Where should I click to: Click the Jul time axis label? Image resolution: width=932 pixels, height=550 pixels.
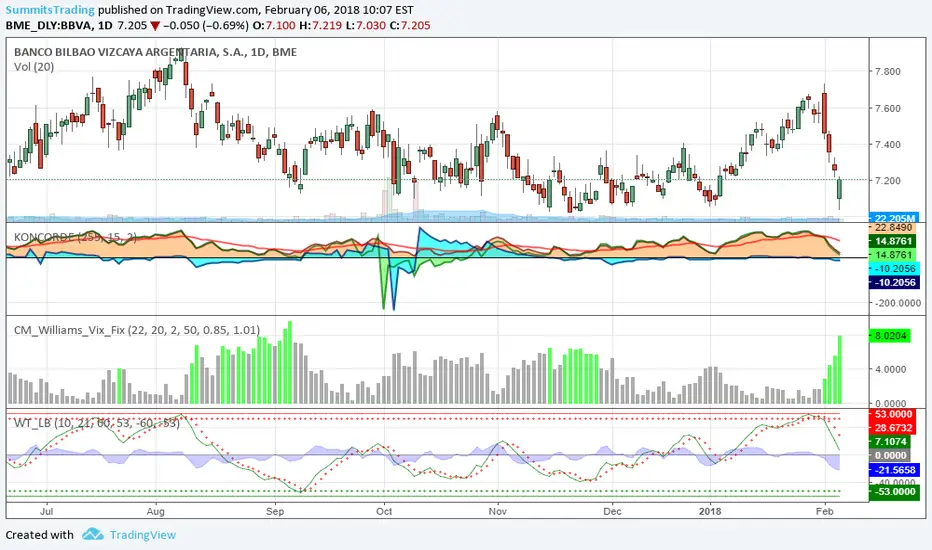(x=46, y=511)
